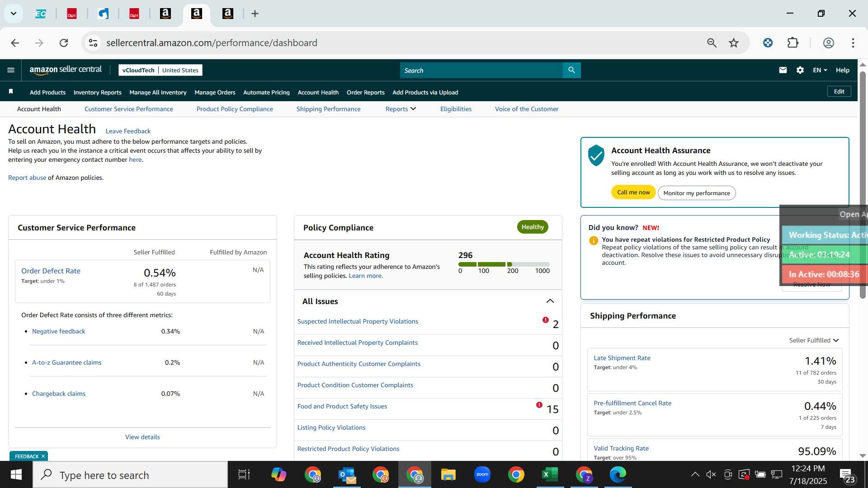Open the mail messages icon
868x488 pixels.
click(783, 70)
